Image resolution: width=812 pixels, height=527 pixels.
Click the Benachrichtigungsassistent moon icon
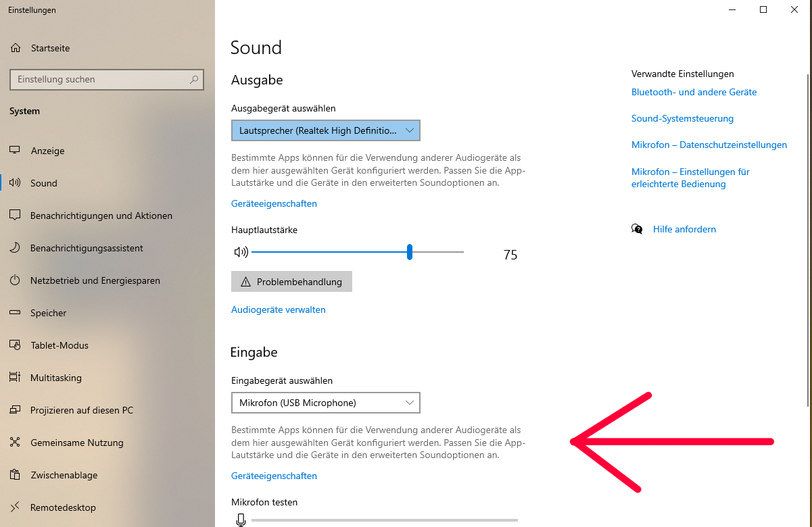coord(16,248)
